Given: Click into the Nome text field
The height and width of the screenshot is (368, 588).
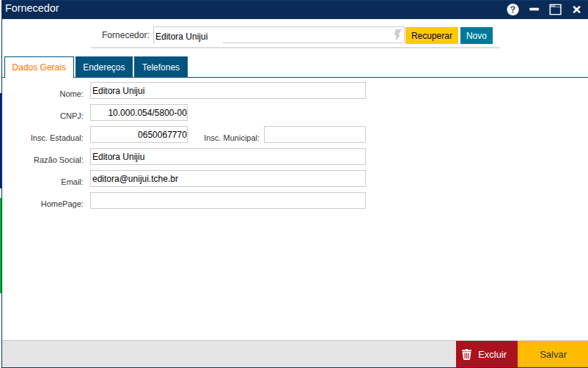Looking at the screenshot, I should 227,91.
